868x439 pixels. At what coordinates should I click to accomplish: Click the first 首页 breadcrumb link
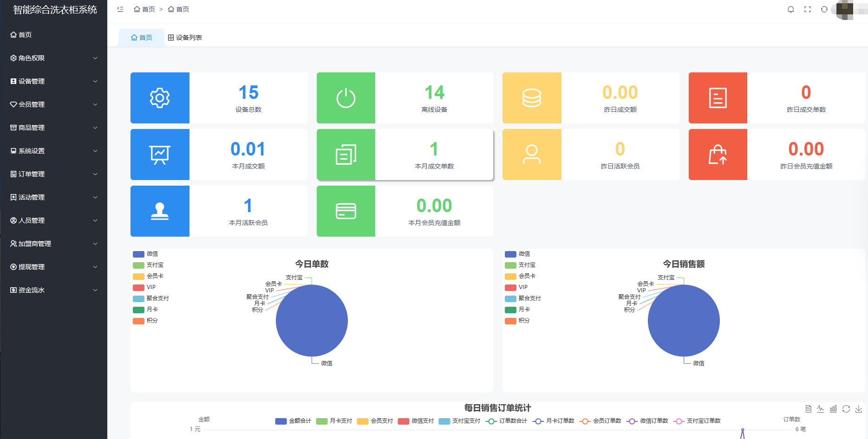click(144, 9)
